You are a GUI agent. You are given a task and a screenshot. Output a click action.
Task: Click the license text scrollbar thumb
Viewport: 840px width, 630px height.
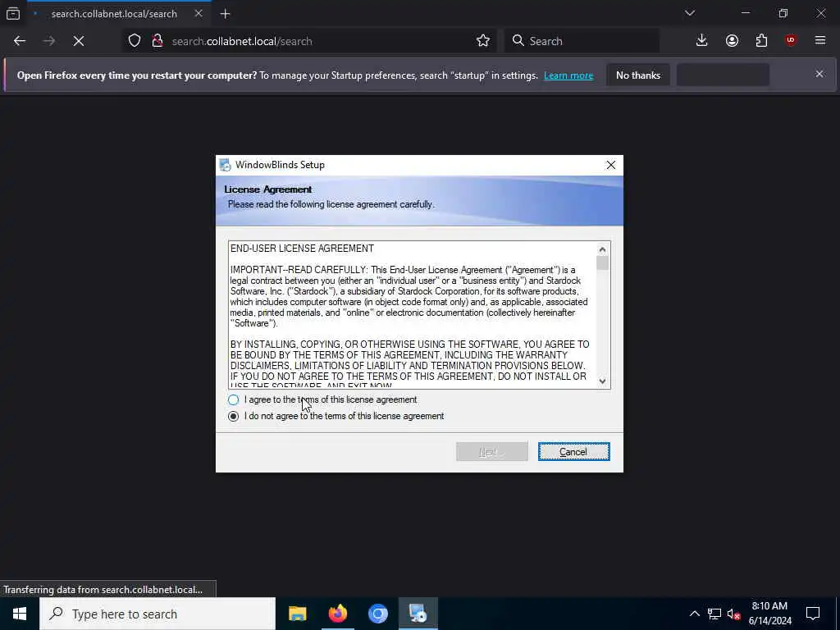pos(602,263)
